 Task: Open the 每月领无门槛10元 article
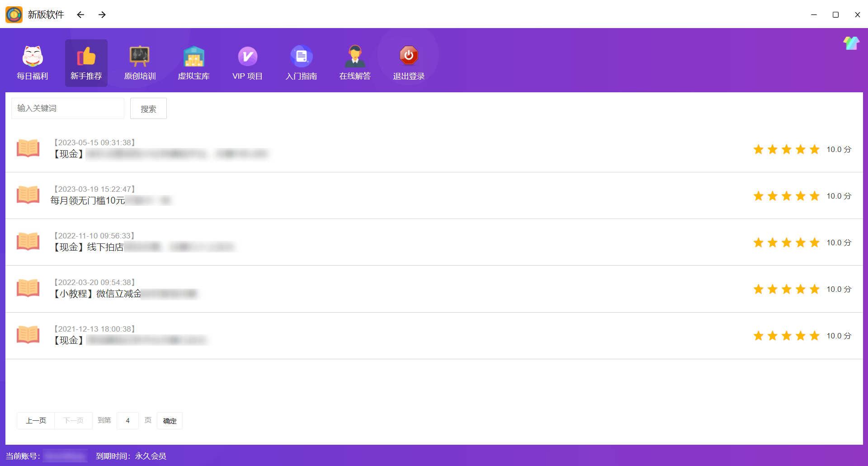tap(88, 200)
